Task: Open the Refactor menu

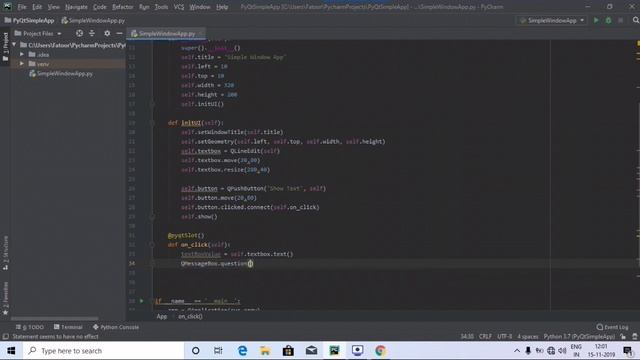Action: (122, 7)
